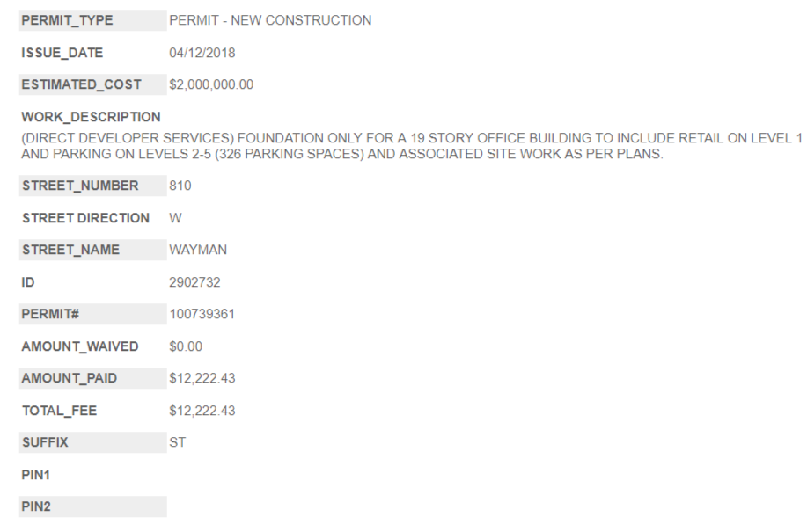Click the ISSUE_DATE label

pyautogui.click(x=62, y=53)
